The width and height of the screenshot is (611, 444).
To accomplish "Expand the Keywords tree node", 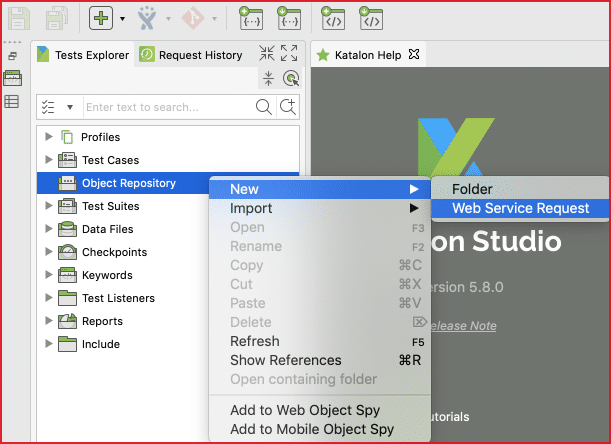I will point(48,274).
